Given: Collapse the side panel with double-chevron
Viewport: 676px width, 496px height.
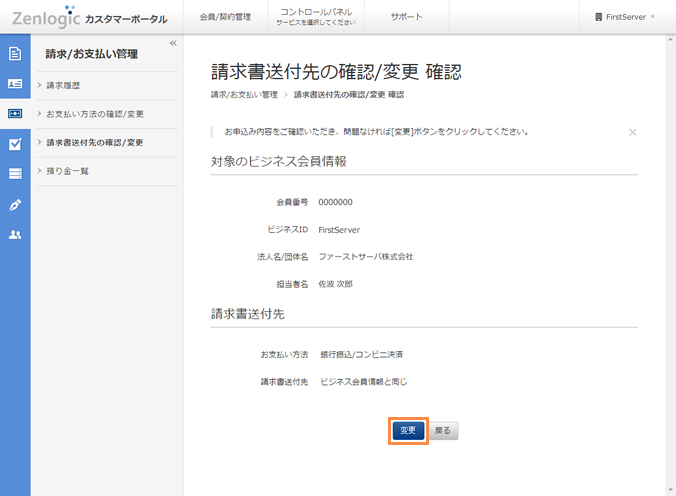Looking at the screenshot, I should [x=172, y=43].
